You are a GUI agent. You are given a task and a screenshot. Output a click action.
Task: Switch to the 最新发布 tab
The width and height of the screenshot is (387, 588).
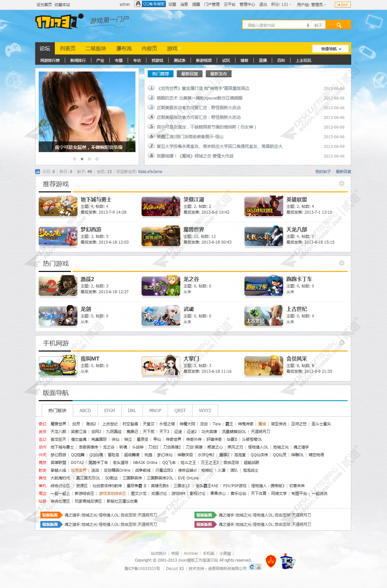[x=219, y=74]
